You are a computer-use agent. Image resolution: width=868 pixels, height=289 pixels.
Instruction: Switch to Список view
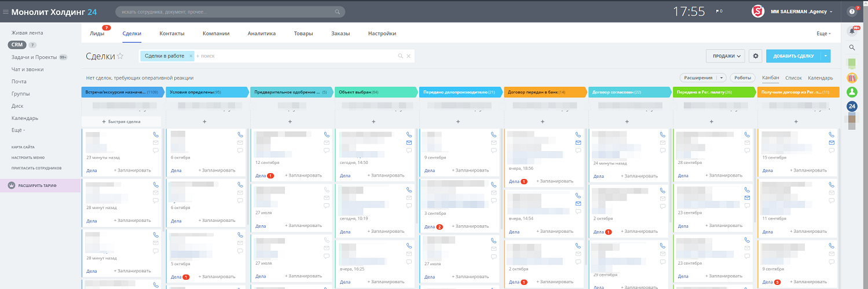tap(793, 78)
